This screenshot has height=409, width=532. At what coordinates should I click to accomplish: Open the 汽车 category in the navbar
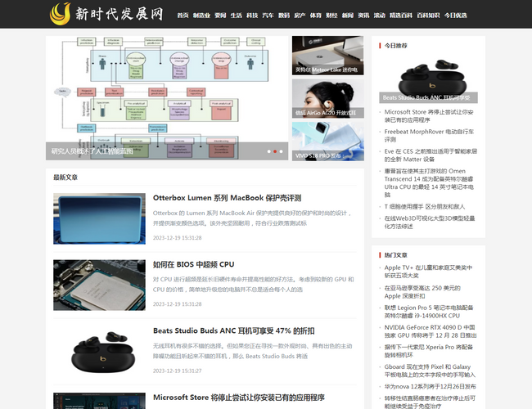coord(268,16)
